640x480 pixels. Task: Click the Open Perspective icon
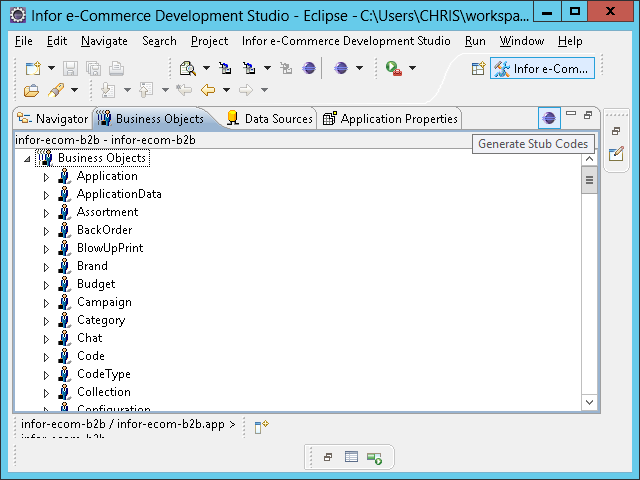(478, 68)
